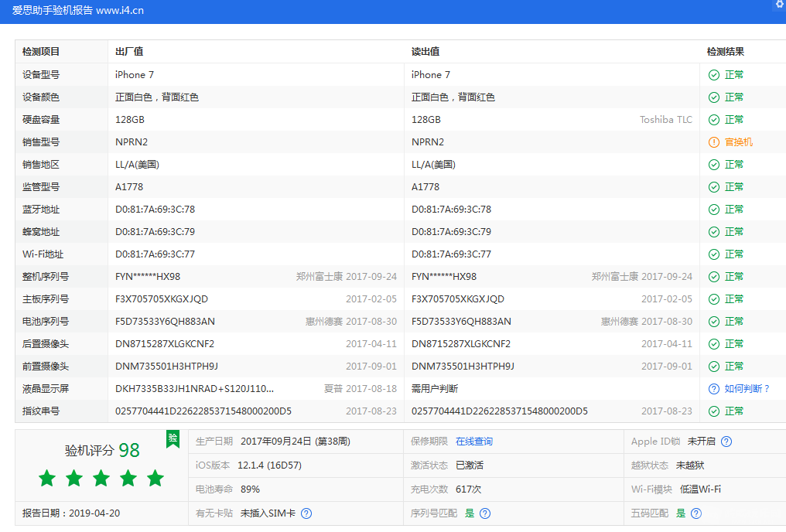Click 惠州德赛 2017-08-30 in the 出厂值 column

coord(351,322)
